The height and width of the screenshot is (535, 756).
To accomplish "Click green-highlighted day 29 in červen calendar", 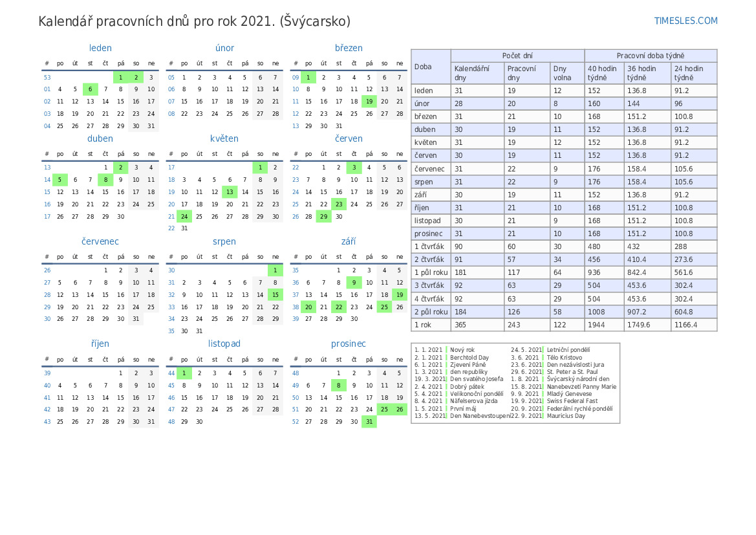I will [x=323, y=216].
